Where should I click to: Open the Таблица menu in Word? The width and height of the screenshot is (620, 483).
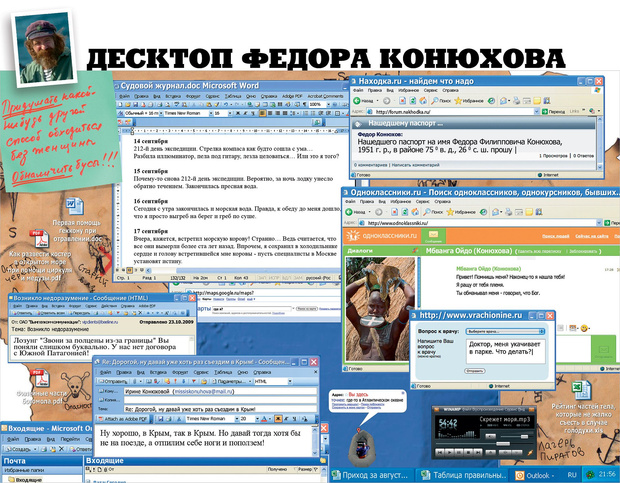point(233,96)
